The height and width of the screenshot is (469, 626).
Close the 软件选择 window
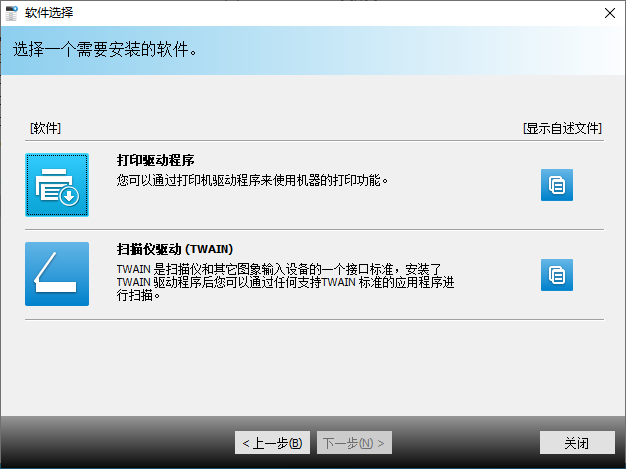click(610, 13)
